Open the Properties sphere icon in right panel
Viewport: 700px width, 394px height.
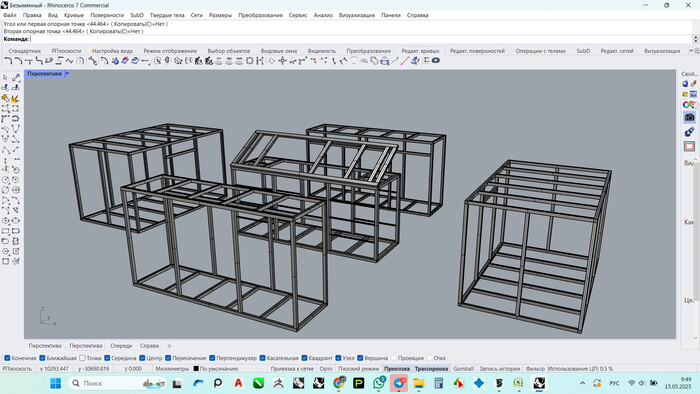coord(685,84)
